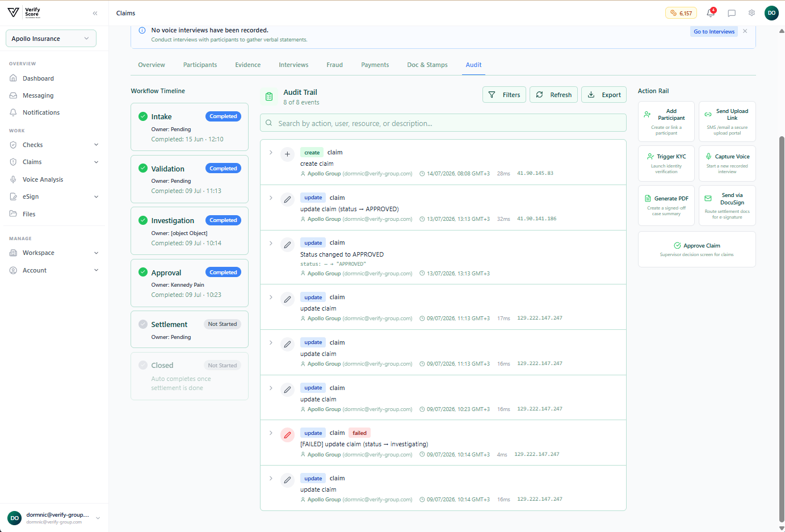The width and height of the screenshot is (785, 532).
Task: Click the Filters button
Action: pyautogui.click(x=504, y=95)
